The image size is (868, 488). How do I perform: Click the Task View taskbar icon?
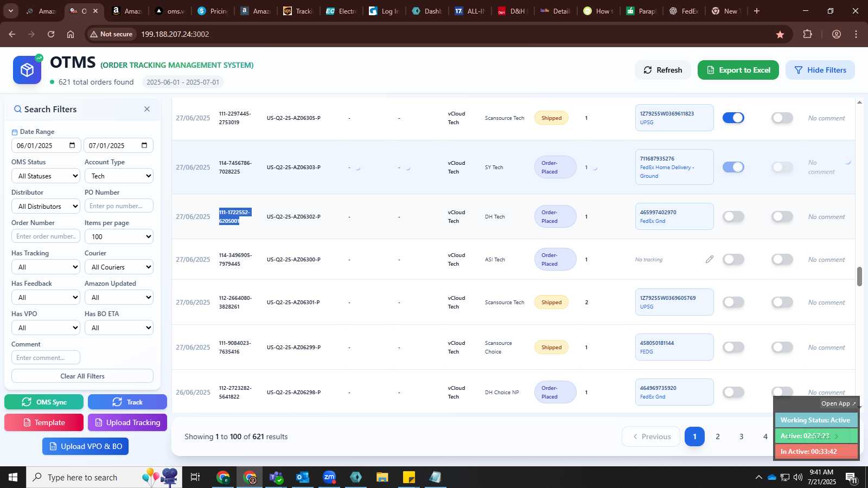point(195,477)
